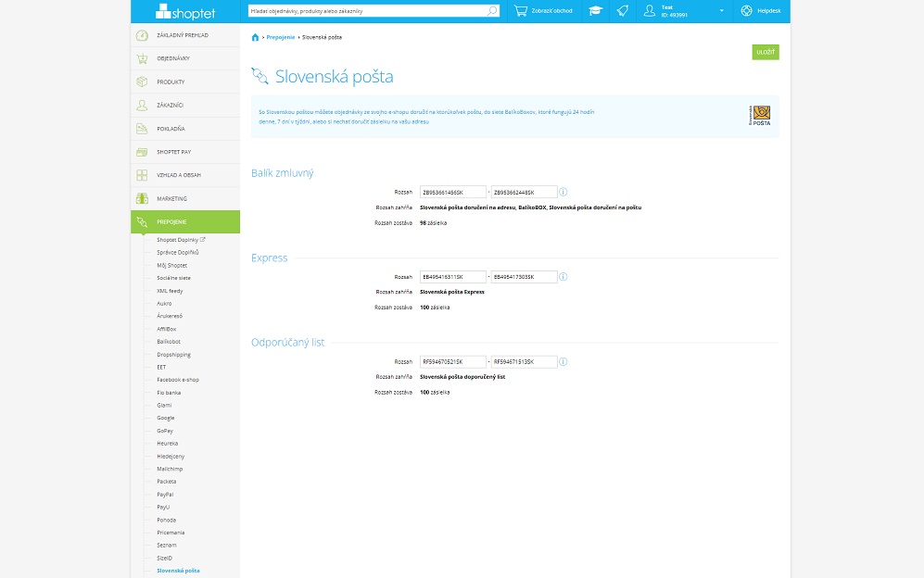Screen dimensions: 924x578
Task: Click the shopping cart Zobraziť obchod icon
Action: 520,10
